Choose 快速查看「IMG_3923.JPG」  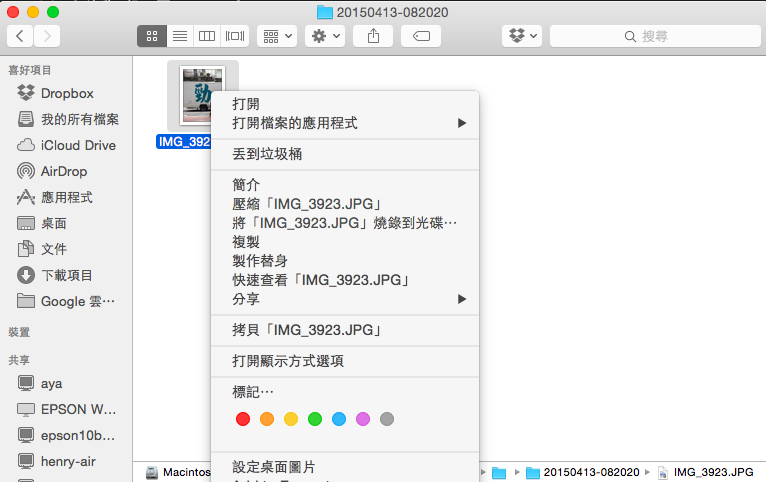click(x=345, y=280)
